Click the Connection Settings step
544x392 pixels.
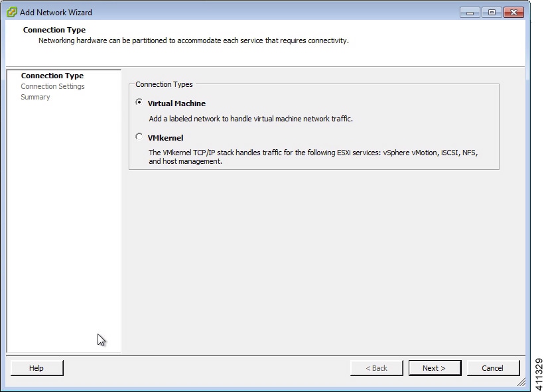tap(52, 86)
